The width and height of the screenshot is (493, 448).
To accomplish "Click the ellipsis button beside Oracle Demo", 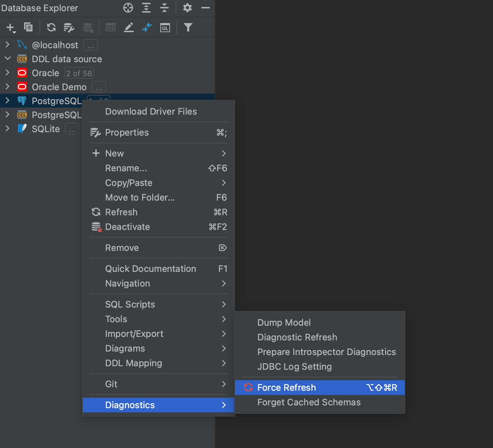I will pyautogui.click(x=98, y=87).
